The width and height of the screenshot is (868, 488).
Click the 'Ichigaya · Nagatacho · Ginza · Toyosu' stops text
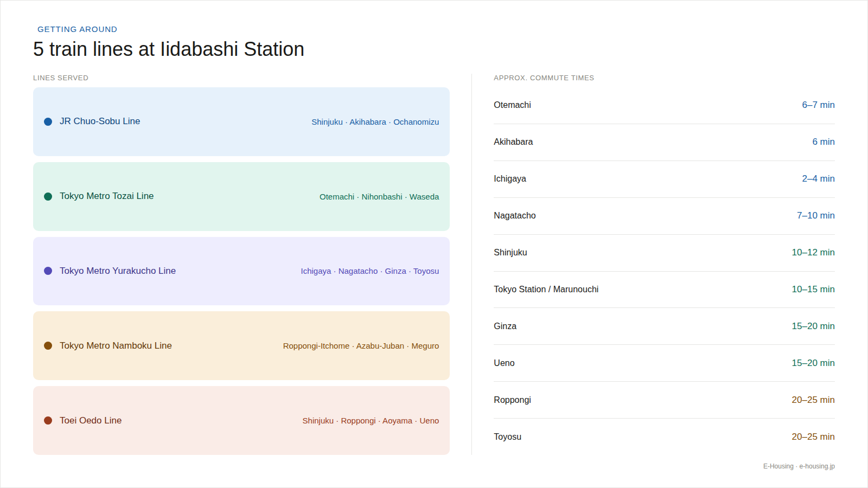[370, 271]
